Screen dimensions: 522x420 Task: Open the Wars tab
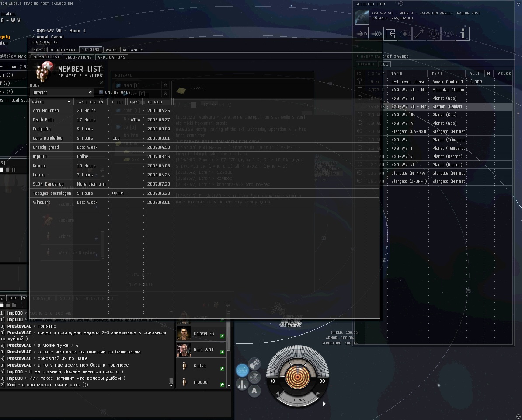pos(111,49)
